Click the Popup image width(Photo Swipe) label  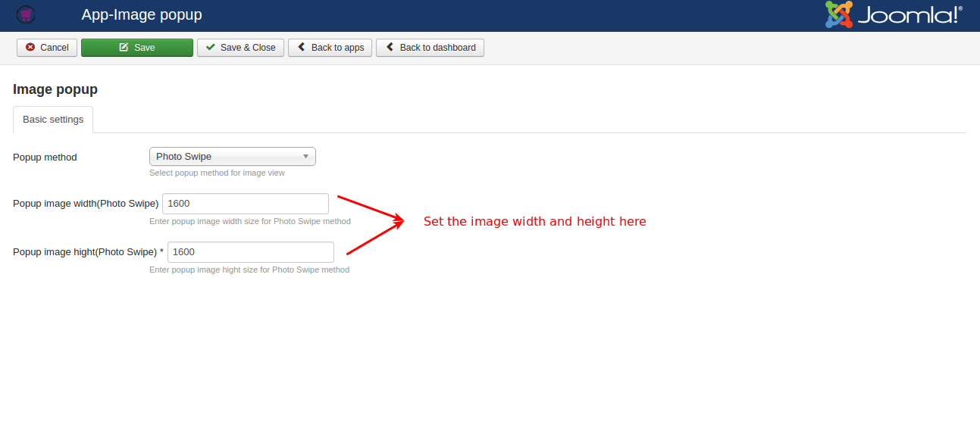[86, 204]
